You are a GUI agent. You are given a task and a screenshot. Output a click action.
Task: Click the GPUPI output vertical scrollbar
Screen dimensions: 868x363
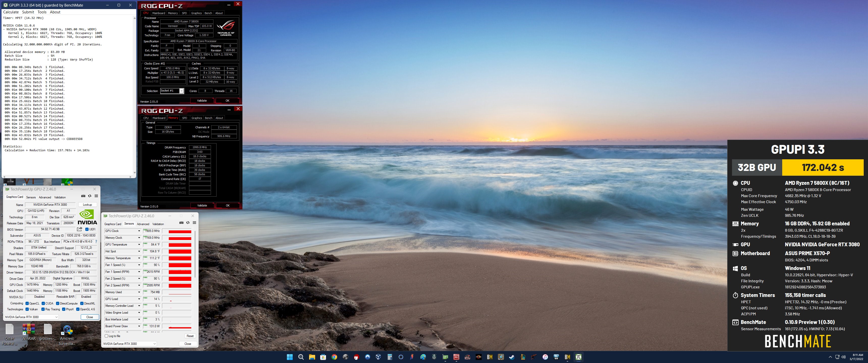pos(134,95)
